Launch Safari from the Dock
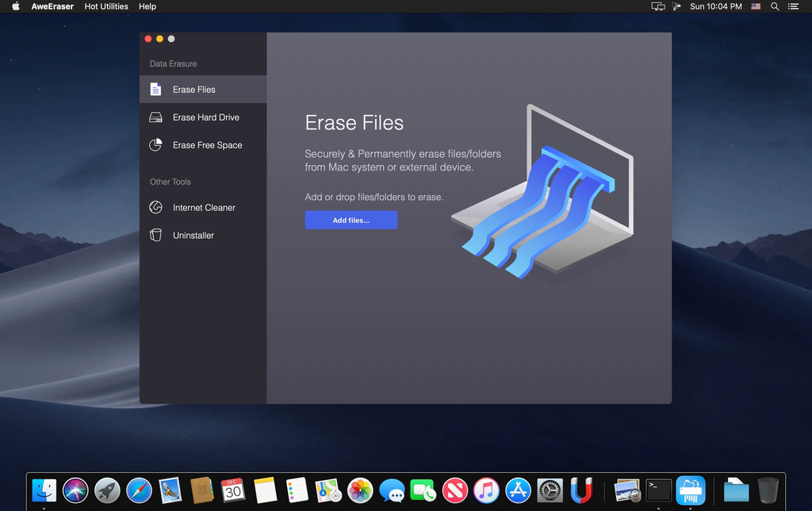 coord(139,490)
